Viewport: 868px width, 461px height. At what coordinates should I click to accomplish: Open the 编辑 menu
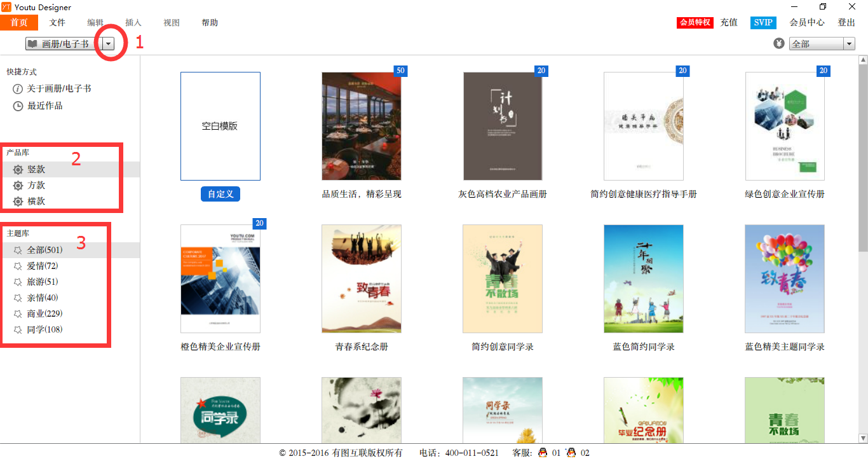[x=96, y=22]
